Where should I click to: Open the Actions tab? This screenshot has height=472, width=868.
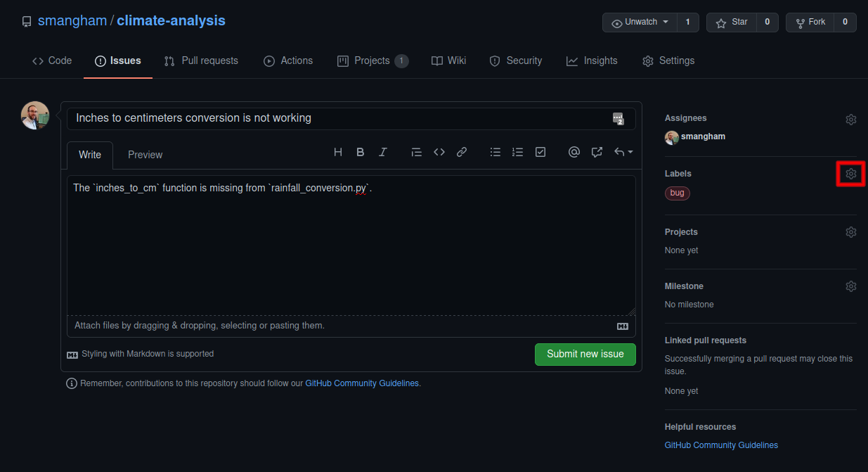[288, 60]
